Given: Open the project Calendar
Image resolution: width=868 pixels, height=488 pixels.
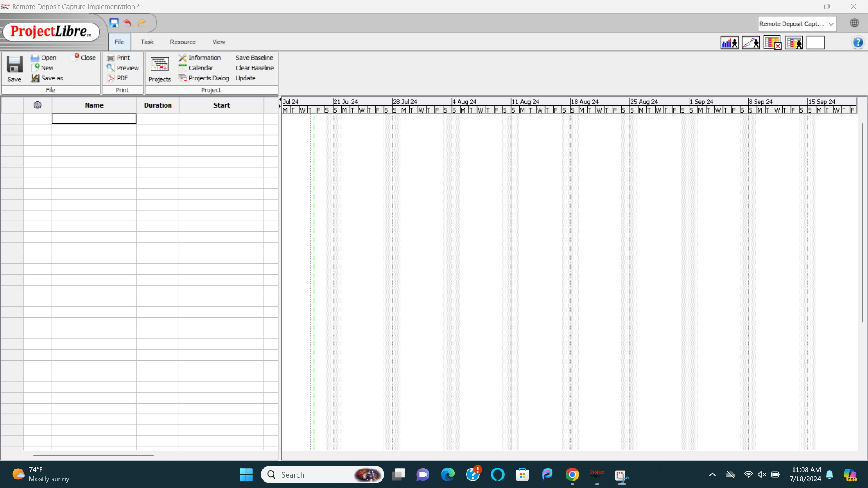Looking at the screenshot, I should tap(200, 67).
